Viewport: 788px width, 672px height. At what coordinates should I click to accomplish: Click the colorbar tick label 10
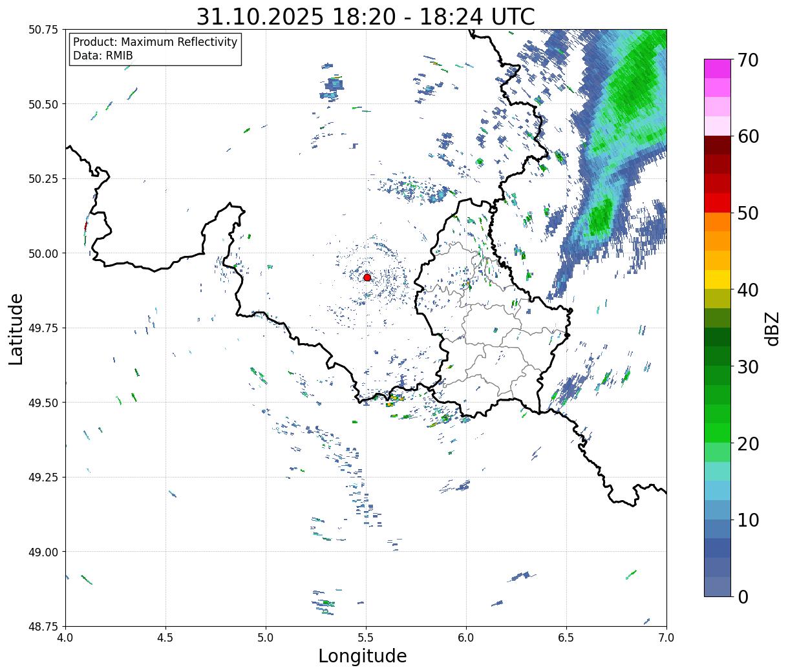(748, 520)
